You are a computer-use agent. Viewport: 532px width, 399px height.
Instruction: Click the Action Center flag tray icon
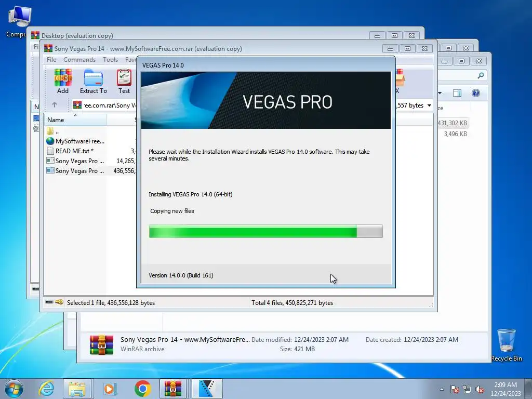[454, 389]
